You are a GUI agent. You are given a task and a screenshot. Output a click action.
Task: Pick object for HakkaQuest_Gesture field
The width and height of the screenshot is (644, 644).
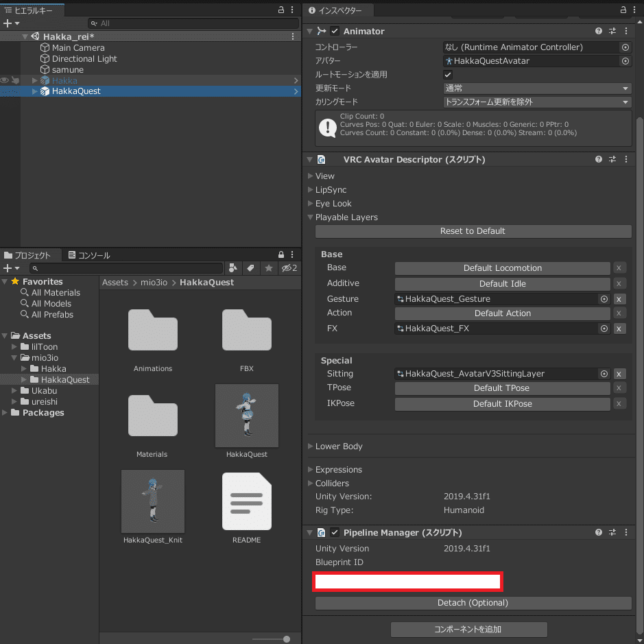tap(604, 299)
